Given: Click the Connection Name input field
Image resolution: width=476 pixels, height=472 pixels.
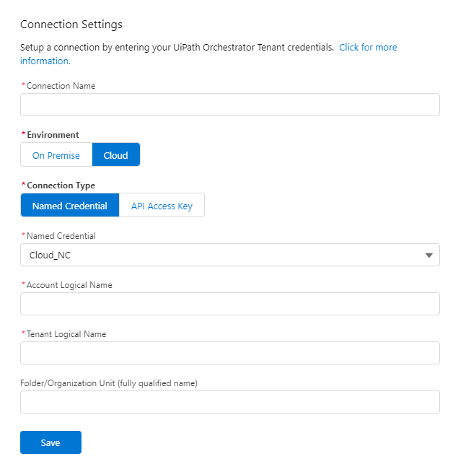Looking at the screenshot, I should coord(229,105).
